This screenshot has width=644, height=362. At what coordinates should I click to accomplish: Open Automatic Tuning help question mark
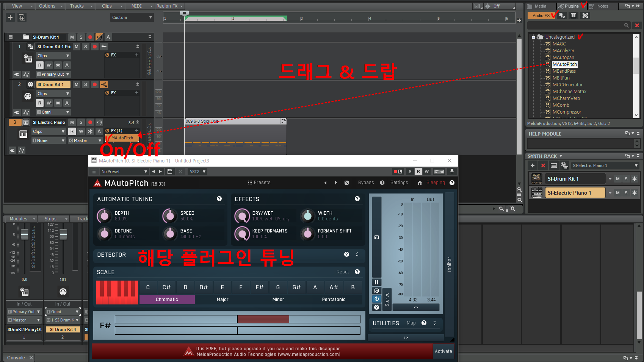(x=219, y=199)
